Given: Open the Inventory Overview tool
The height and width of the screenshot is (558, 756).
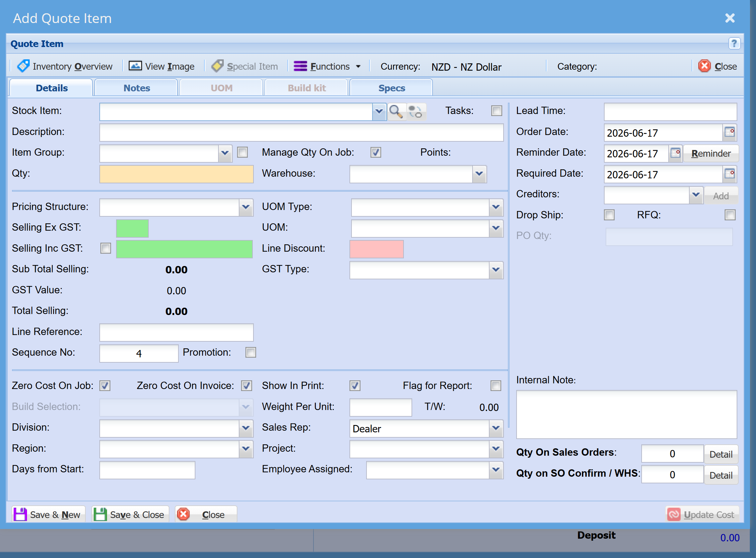Looking at the screenshot, I should (65, 66).
